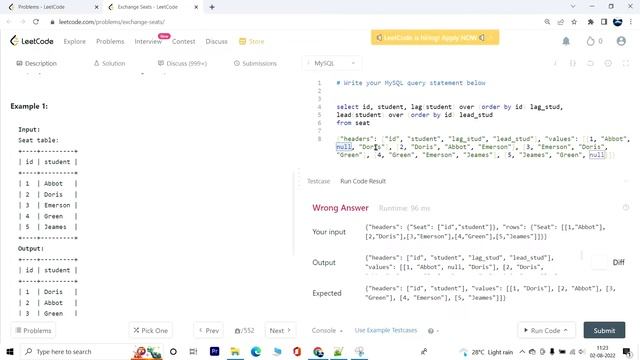Switch to the Testcase tab
640x360 pixels.
[x=318, y=181]
